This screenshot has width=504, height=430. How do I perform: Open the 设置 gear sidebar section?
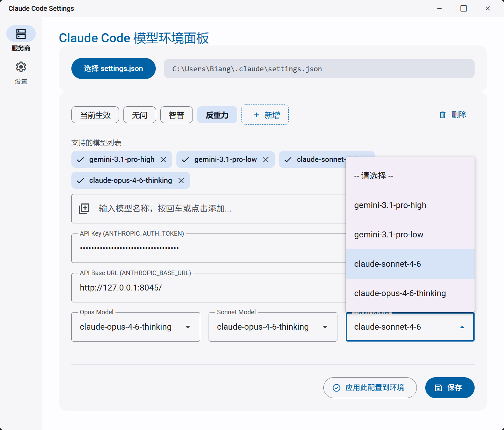(x=21, y=73)
